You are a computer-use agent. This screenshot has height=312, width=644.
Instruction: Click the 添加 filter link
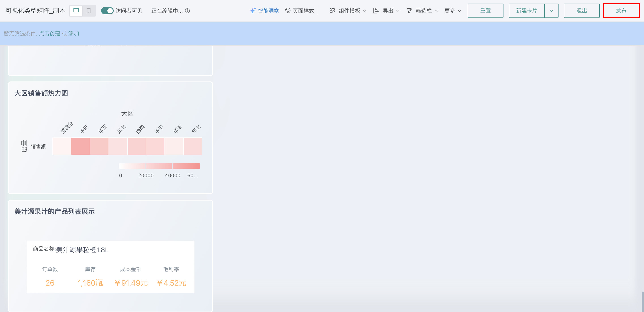click(74, 34)
